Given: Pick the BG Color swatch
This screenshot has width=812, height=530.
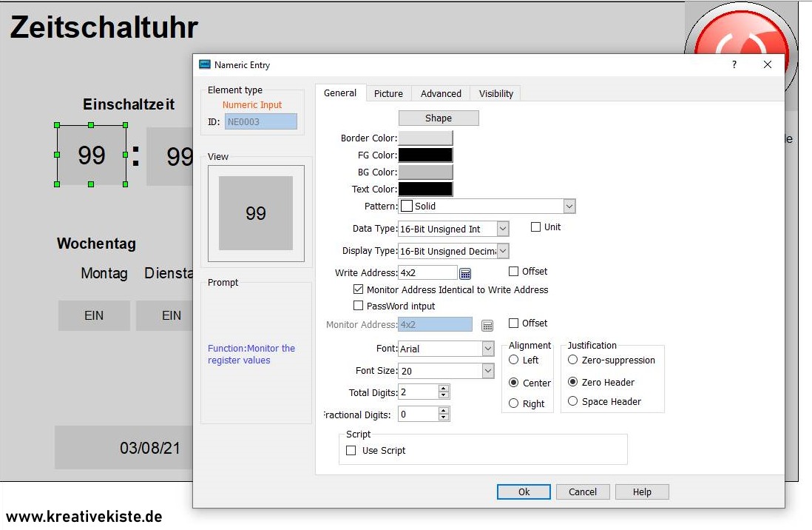Looking at the screenshot, I should [x=425, y=172].
